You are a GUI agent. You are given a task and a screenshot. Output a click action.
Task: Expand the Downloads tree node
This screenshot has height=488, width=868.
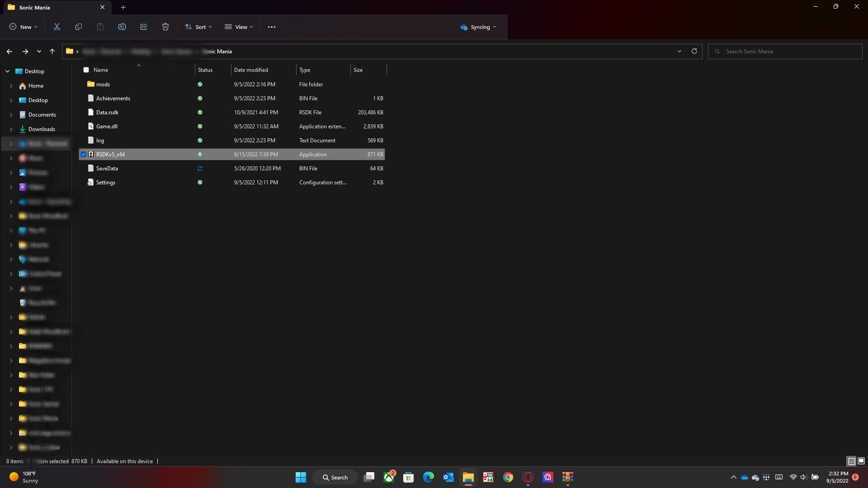click(11, 129)
